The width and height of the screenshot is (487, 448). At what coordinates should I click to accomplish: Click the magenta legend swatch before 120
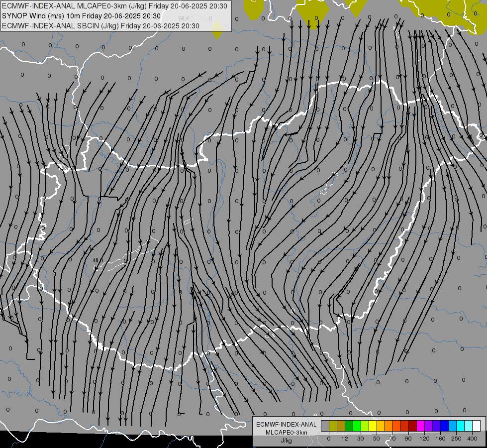point(420,426)
